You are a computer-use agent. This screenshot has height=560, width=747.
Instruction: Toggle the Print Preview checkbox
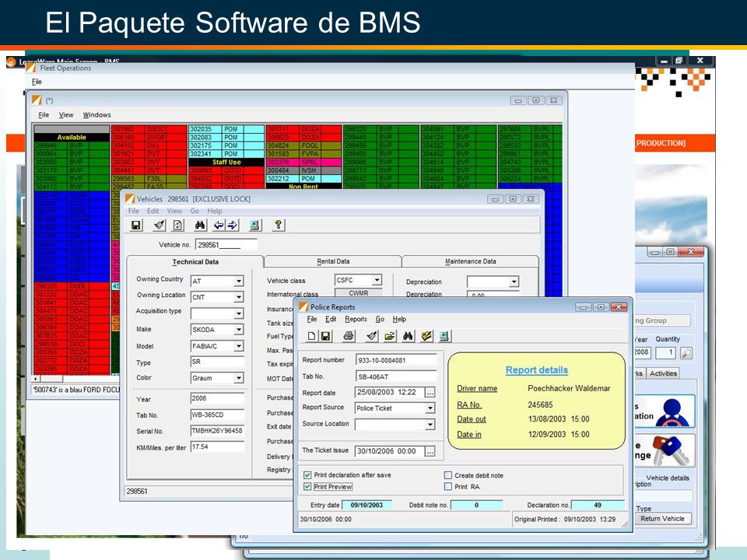coord(307,486)
